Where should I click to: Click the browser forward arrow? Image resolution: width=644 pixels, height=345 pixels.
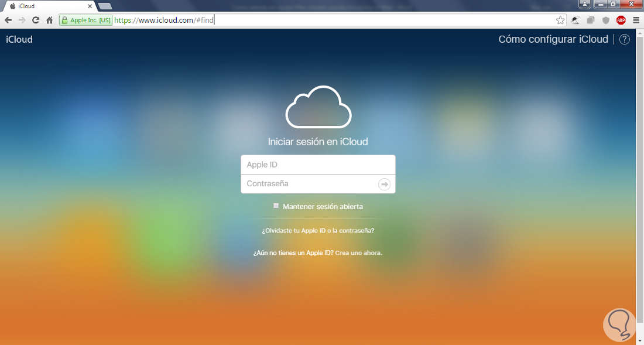click(22, 20)
